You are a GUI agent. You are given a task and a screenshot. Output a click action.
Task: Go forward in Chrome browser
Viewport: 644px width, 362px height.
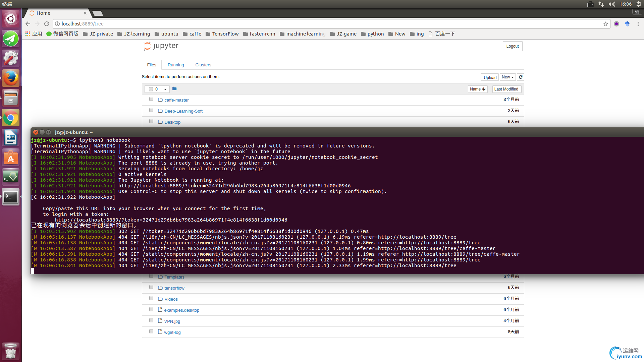[37, 24]
